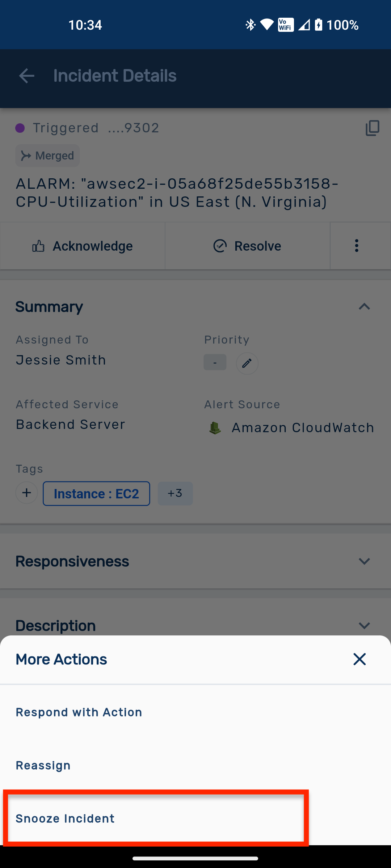
Task: Tap the Amazon CloudWatch source icon
Action: pyautogui.click(x=215, y=428)
